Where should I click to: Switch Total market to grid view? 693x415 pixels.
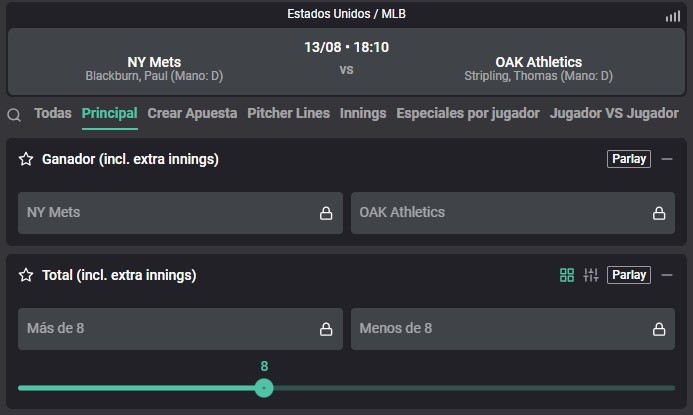click(x=567, y=275)
